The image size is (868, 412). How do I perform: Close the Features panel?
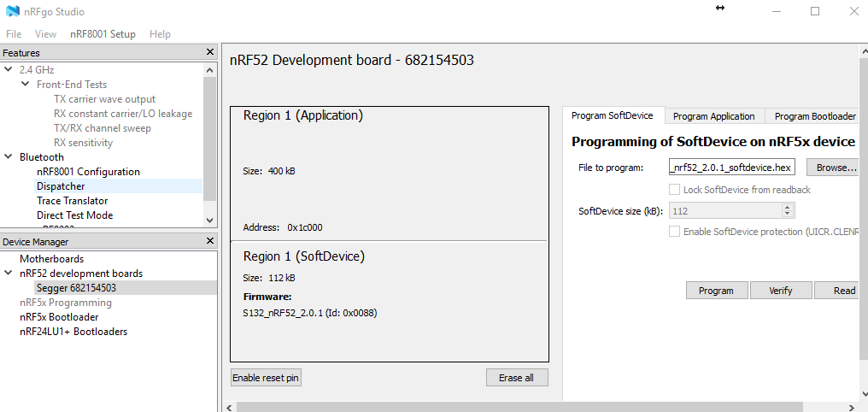210,52
